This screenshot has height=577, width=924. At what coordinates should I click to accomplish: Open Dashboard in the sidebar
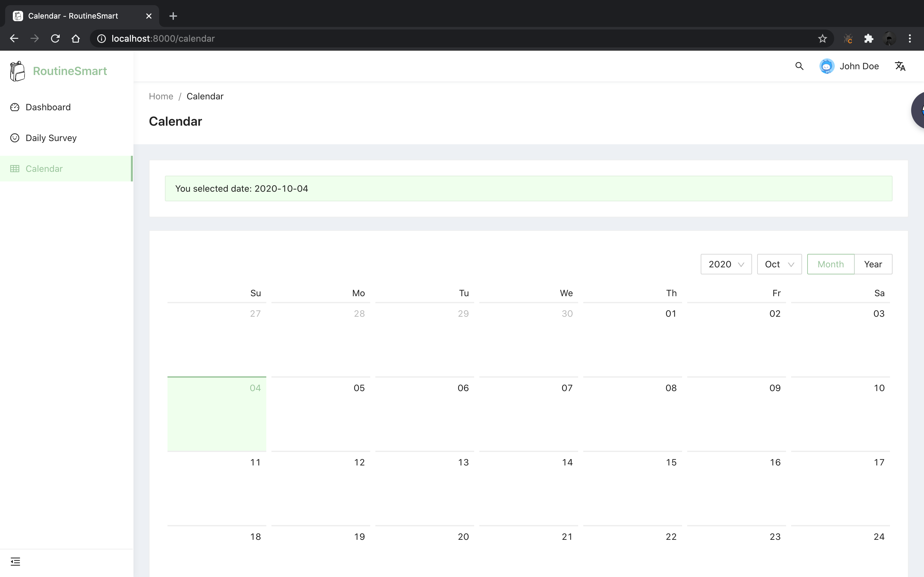[x=48, y=107]
